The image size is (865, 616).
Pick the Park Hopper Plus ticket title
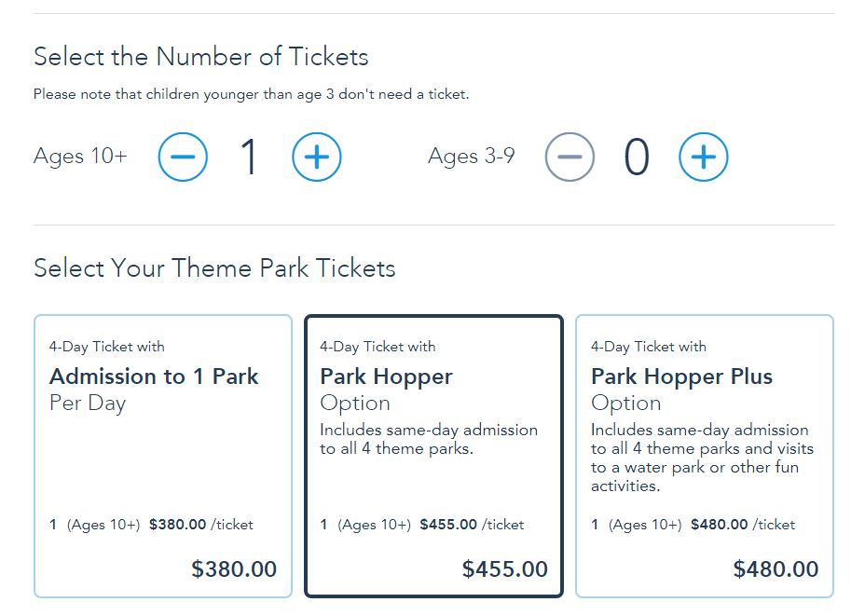point(681,376)
